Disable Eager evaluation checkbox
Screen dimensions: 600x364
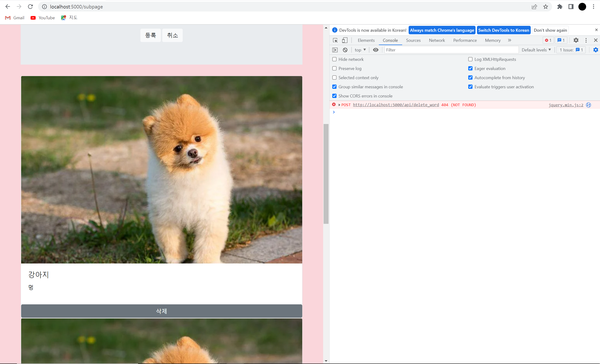[470, 69]
